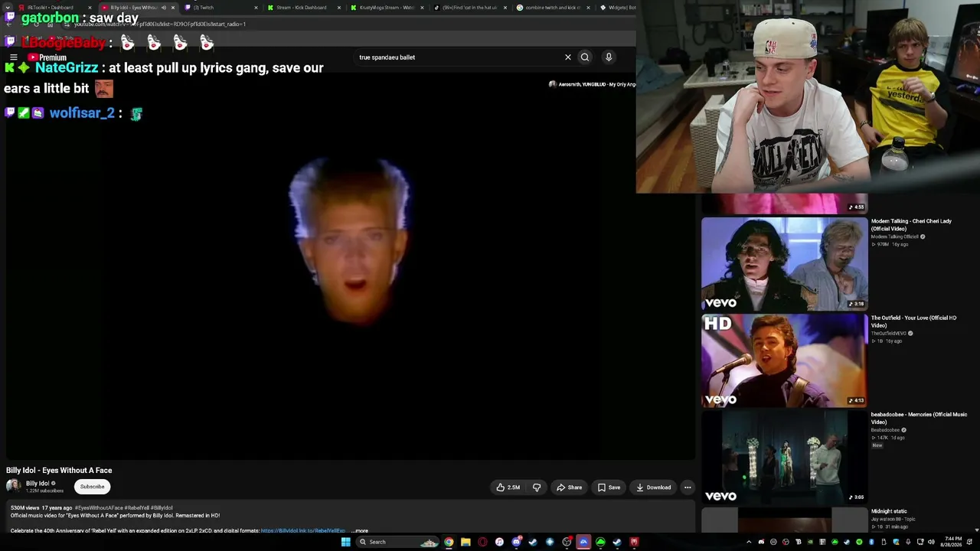
Task: Open the YouTube guide hamburger menu
Action: 14,57
